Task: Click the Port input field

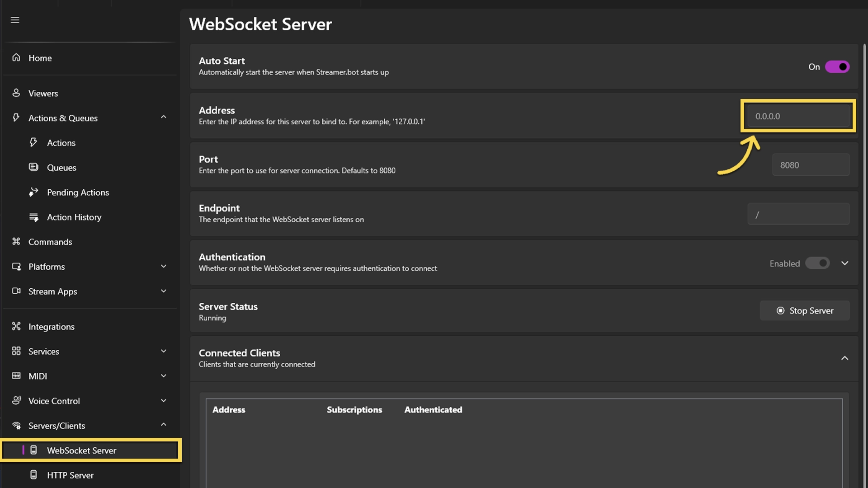Action: click(811, 164)
